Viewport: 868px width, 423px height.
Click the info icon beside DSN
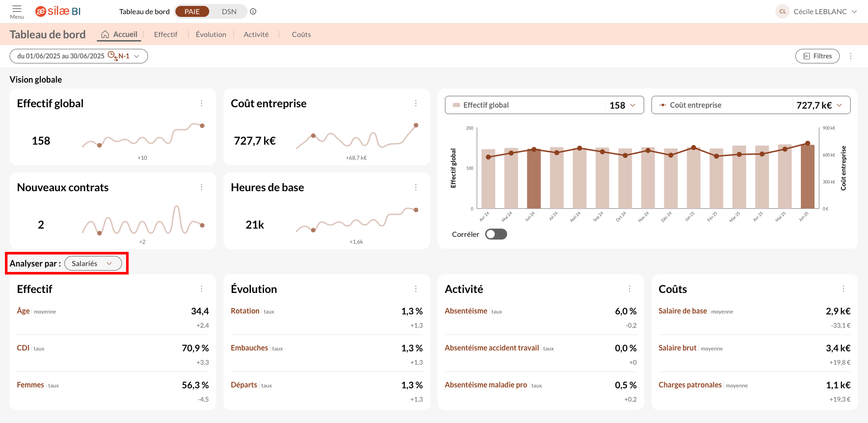point(253,11)
